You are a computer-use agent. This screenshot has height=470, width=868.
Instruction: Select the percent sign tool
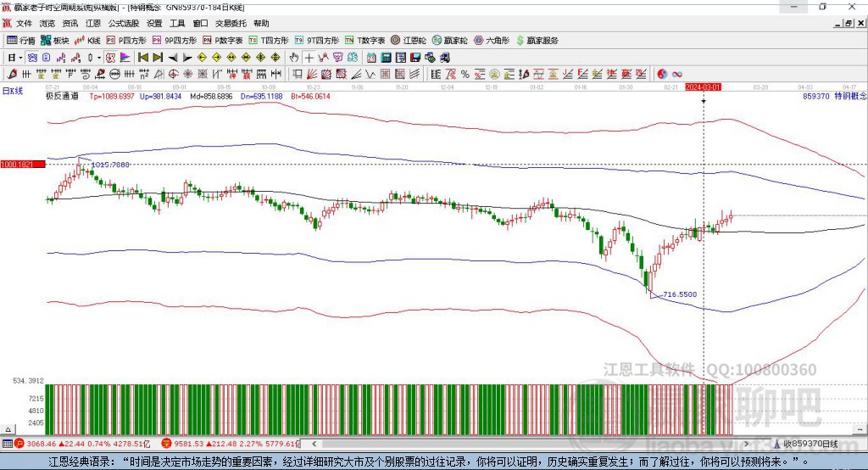pos(465,74)
